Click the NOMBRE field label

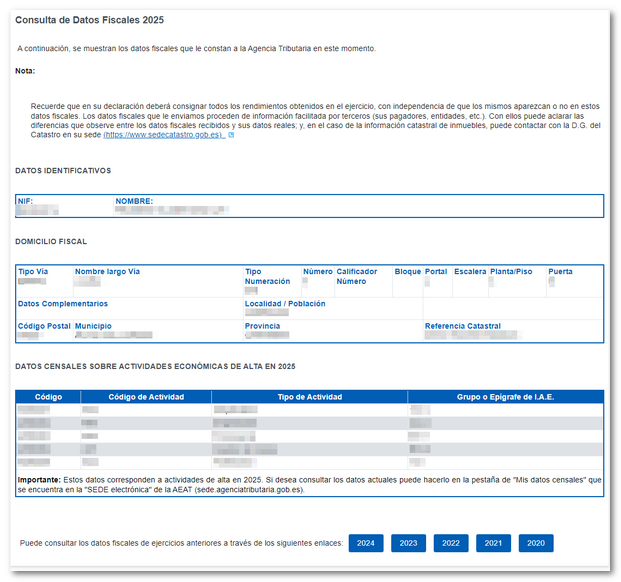(134, 201)
